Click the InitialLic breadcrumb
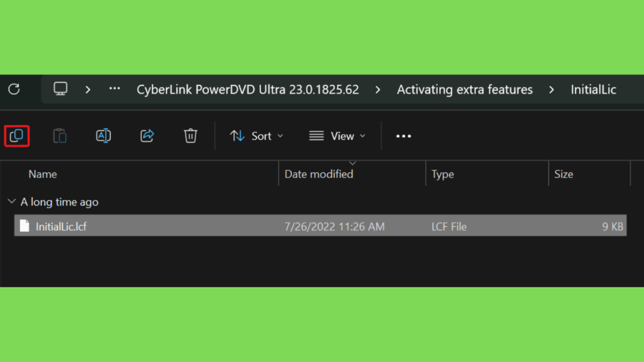Viewport: 644px width, 362px height. click(x=594, y=89)
